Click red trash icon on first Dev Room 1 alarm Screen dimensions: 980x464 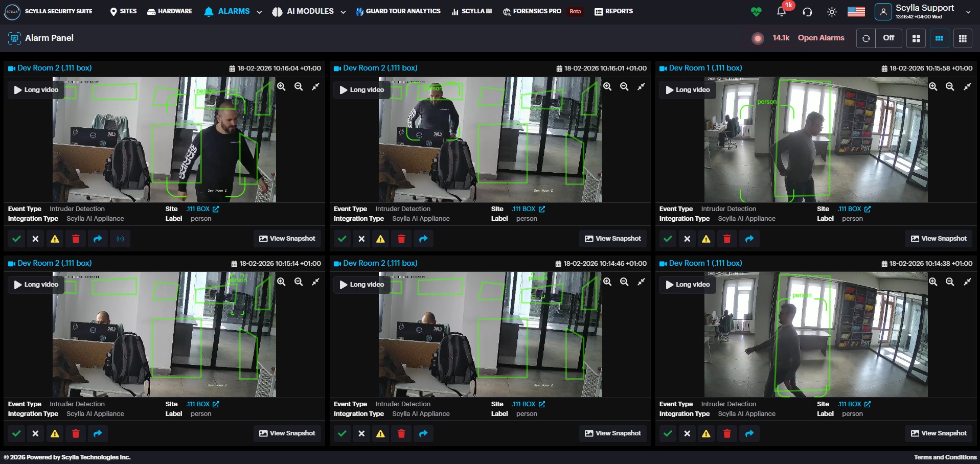727,239
